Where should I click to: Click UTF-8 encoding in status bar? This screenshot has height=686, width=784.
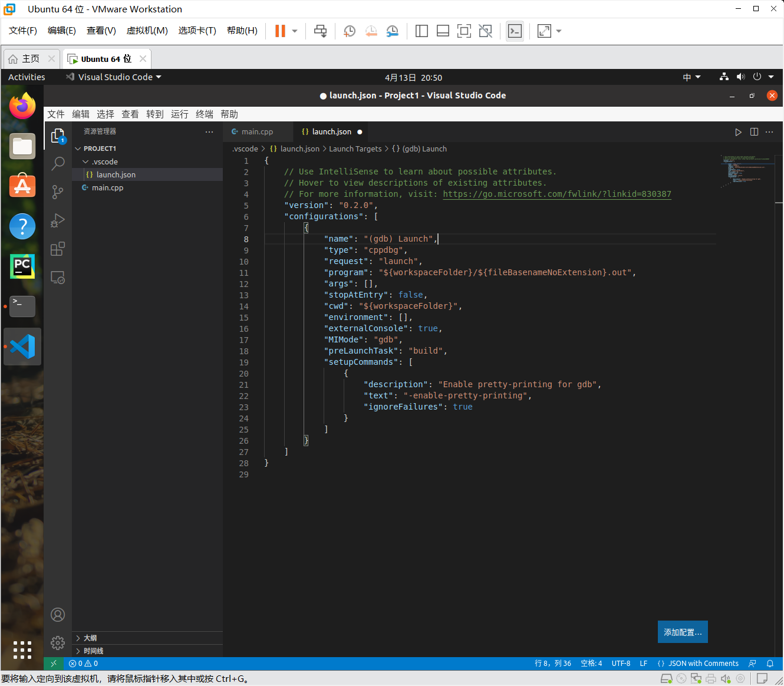(x=621, y=664)
